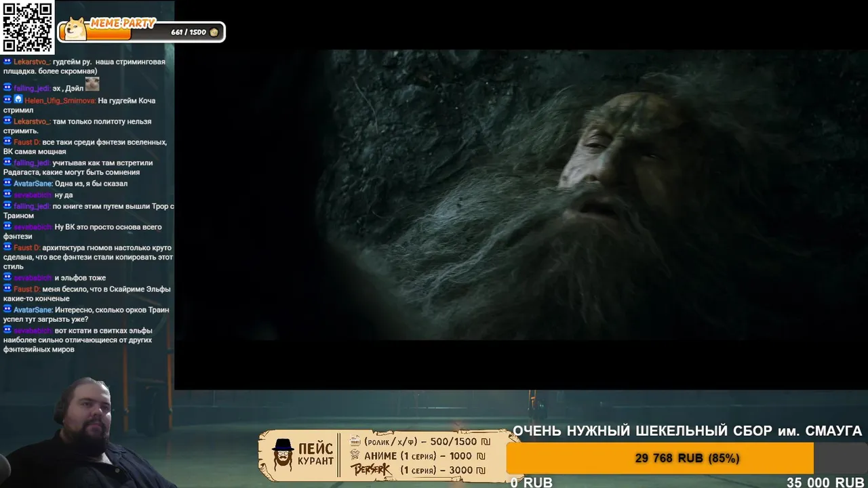
Task: Click the chat badge before 'и эльфов тоже'
Action: tap(7, 277)
